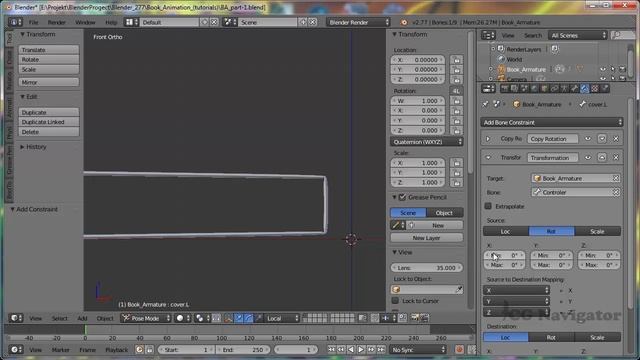Select the Scale destination button
This screenshot has height=360, width=640.
point(598,338)
